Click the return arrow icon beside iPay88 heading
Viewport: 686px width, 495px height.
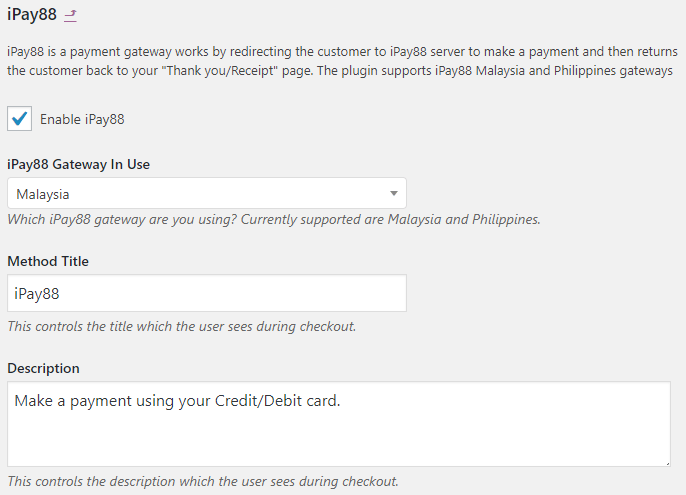[x=70, y=16]
